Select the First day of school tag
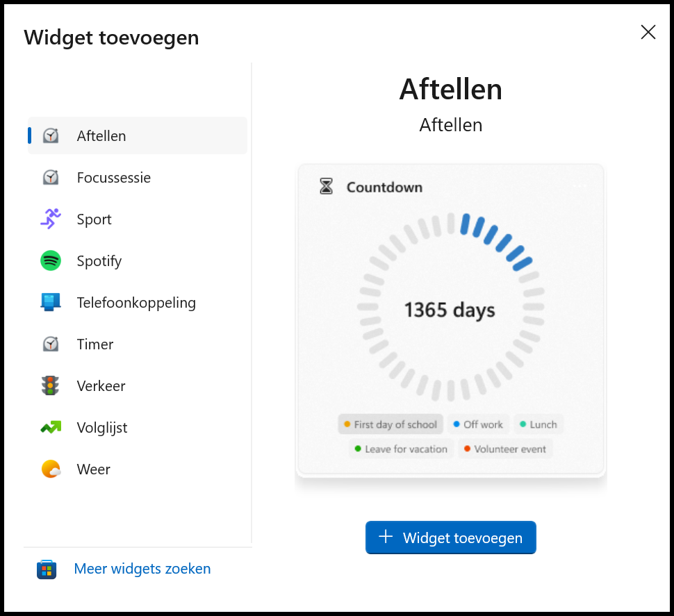Image resolution: width=674 pixels, height=616 pixels. tap(390, 424)
